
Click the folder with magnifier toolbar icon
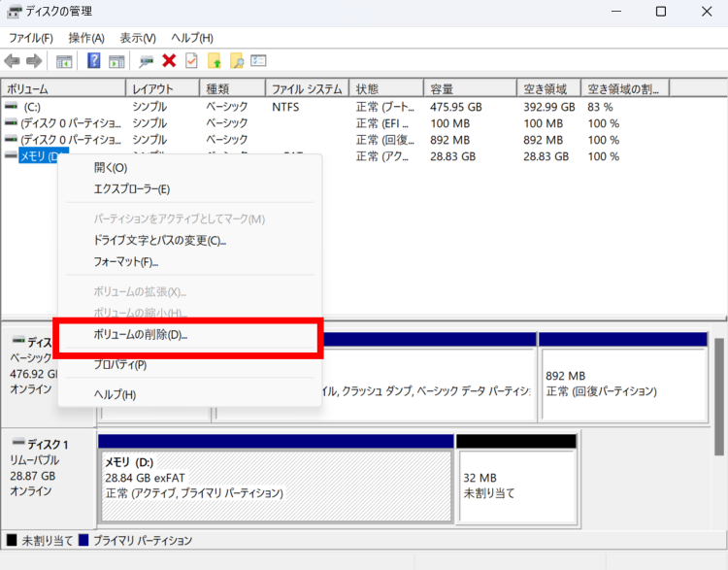(236, 61)
